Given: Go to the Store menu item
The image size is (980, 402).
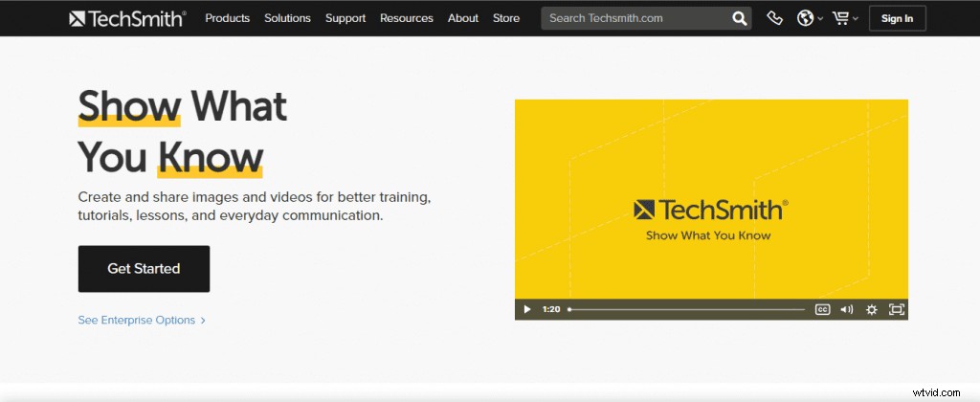Looking at the screenshot, I should click(x=506, y=18).
